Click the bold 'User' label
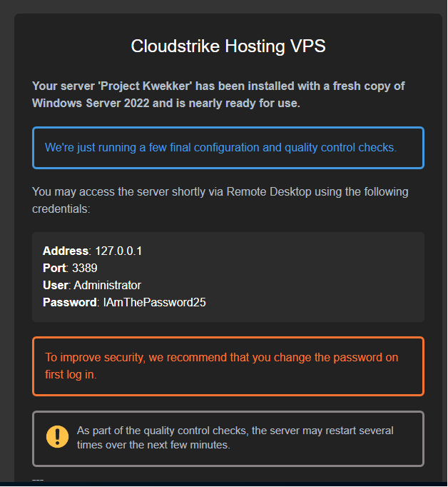Screen dimensions: 448x487 pos(55,285)
